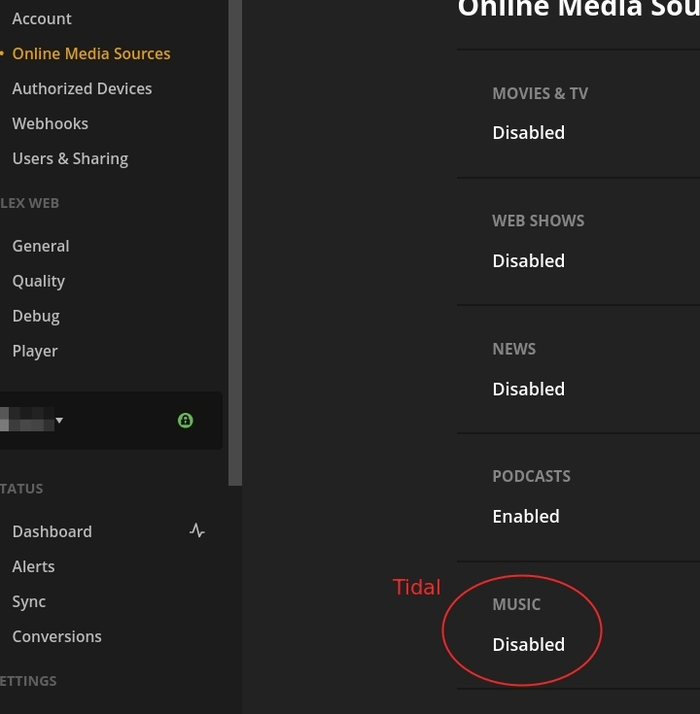Open the server selector dropdown arrow

59,421
